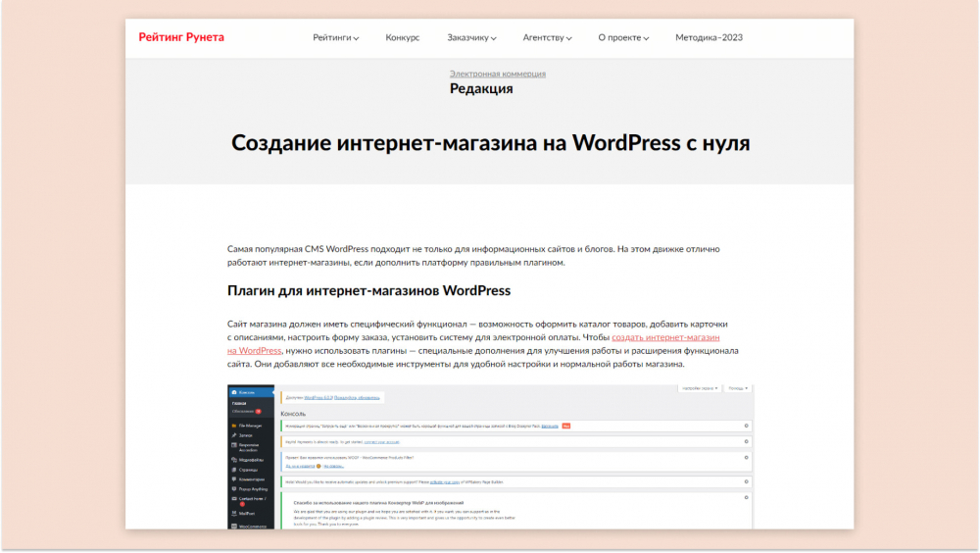Click the File Manager folder icon
Image resolution: width=980 pixels, height=553 pixels.
point(234,426)
